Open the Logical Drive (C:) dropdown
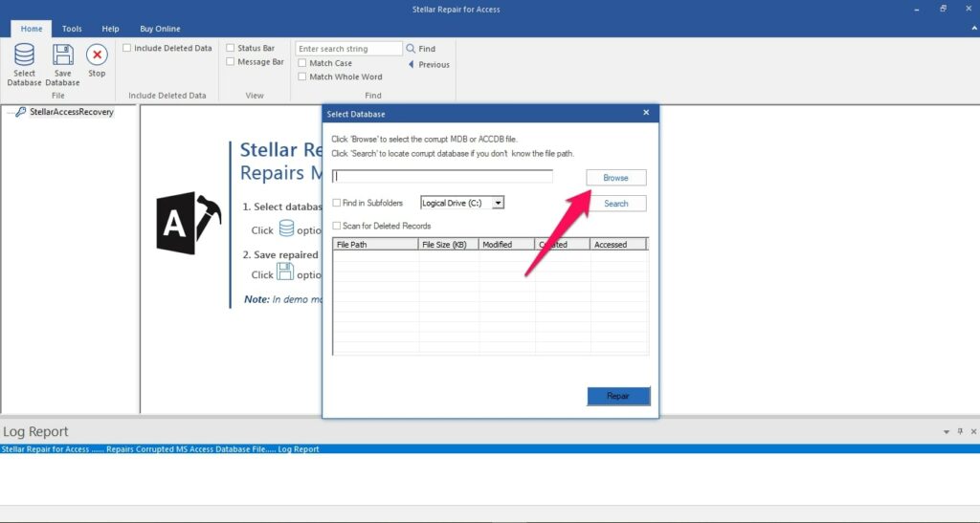980x523 pixels. click(x=498, y=203)
